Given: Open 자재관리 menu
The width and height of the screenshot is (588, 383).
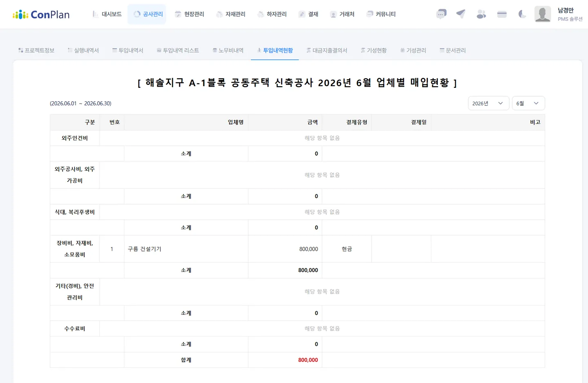Looking at the screenshot, I should (x=230, y=14).
